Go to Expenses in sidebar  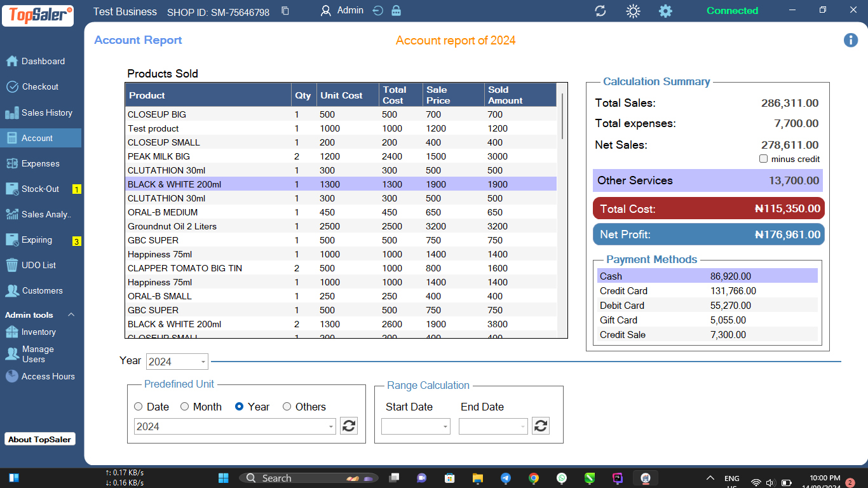click(x=40, y=163)
